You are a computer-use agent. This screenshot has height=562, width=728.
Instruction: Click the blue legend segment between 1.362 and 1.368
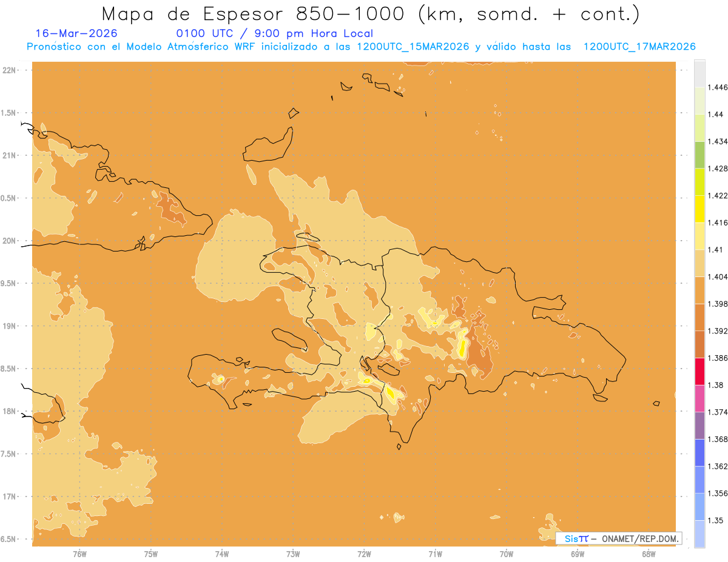[x=699, y=453]
